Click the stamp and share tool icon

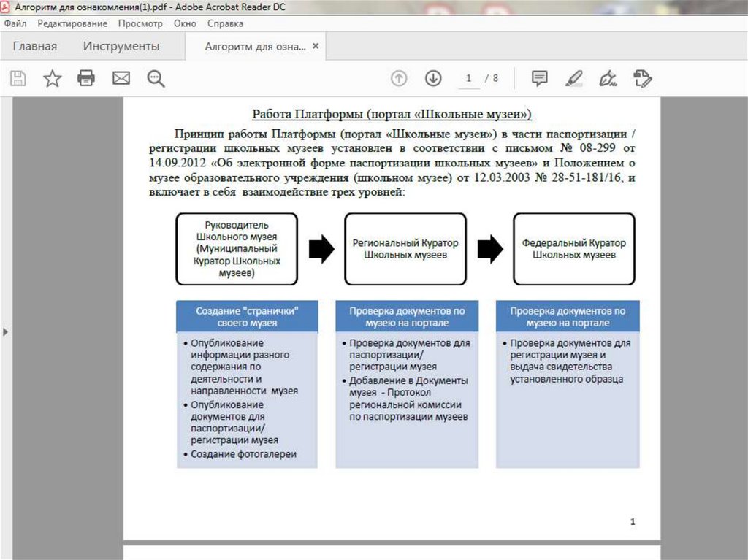coord(642,78)
